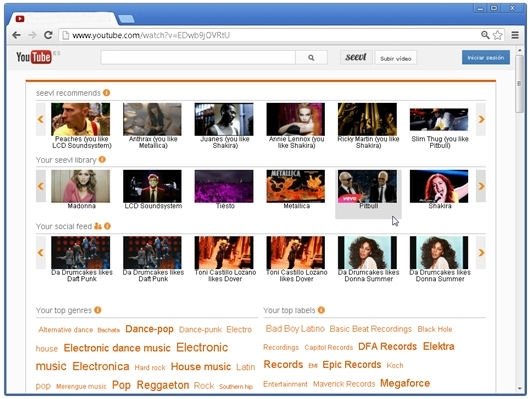Open the Chrome hamburger menu
The height and width of the screenshot is (399, 530).
point(515,35)
